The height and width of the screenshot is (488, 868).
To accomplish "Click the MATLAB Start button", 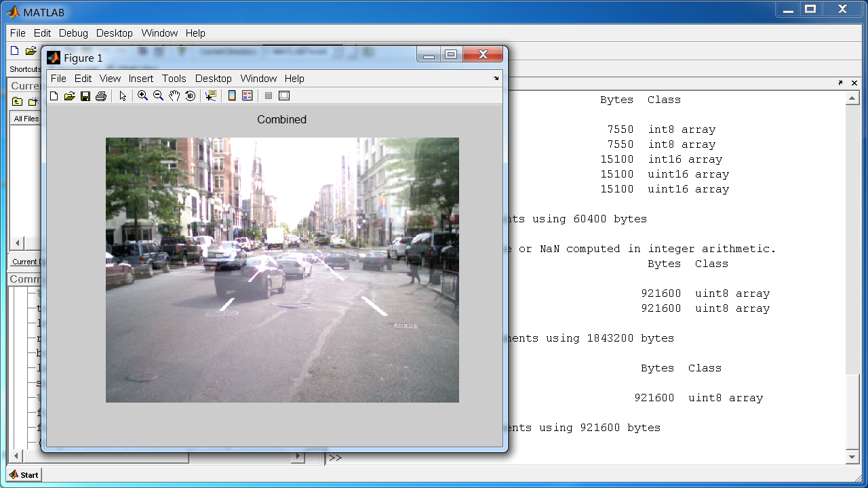I will tap(24, 474).
